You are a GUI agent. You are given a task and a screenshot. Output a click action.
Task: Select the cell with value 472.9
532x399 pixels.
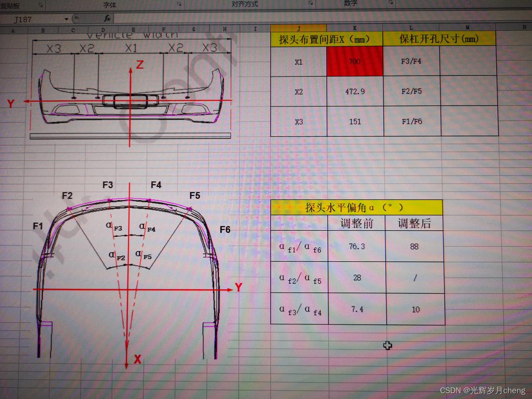[355, 91]
